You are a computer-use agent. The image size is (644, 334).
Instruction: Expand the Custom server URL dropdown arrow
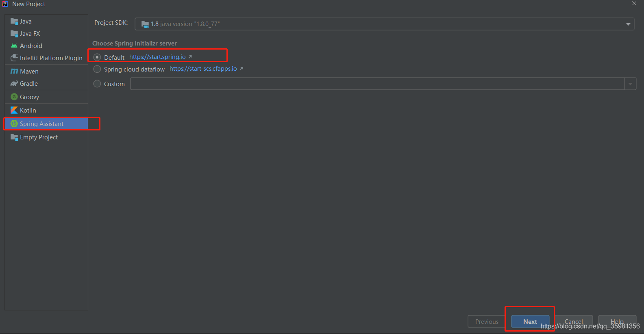[630, 84]
